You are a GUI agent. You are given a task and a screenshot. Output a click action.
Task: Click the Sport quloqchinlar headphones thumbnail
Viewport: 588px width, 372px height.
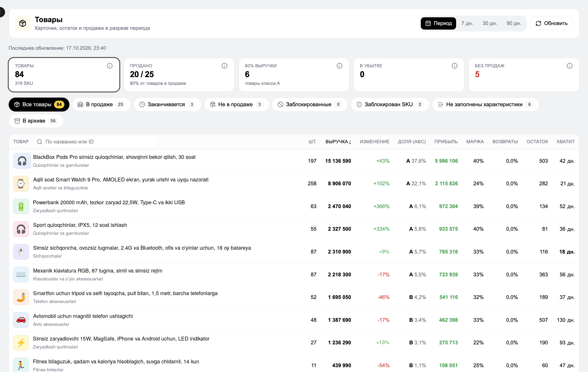click(21, 229)
